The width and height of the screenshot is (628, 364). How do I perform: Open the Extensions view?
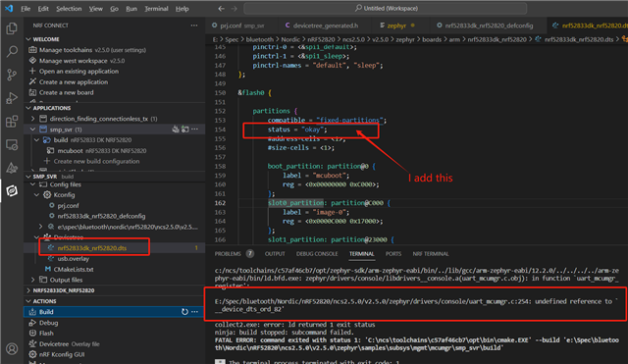12,122
